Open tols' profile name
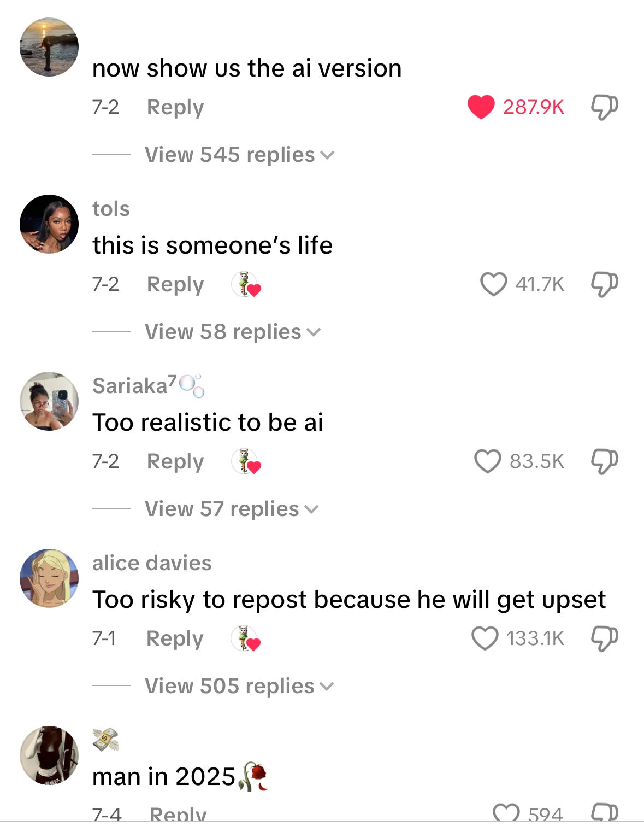 click(x=111, y=209)
